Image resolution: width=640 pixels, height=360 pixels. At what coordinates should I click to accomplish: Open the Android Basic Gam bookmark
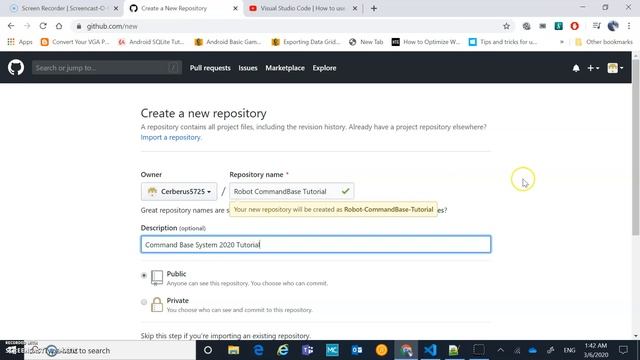[x=228, y=42]
